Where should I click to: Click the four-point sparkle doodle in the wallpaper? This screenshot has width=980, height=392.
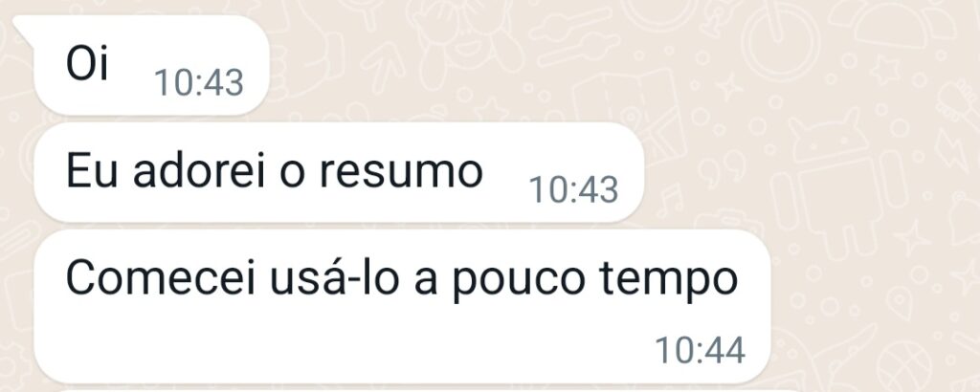[728, 87]
